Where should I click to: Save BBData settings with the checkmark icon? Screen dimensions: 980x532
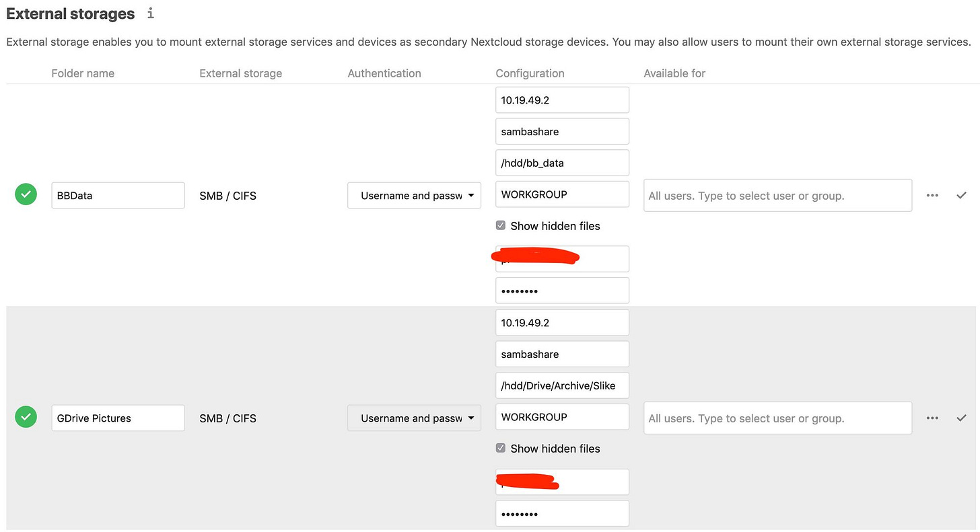961,195
